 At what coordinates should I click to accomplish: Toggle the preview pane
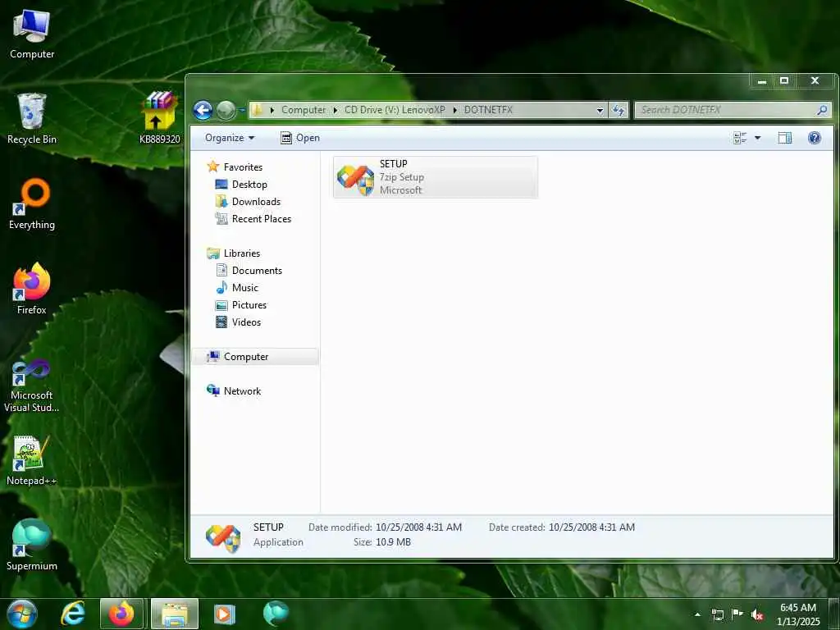[x=784, y=138]
